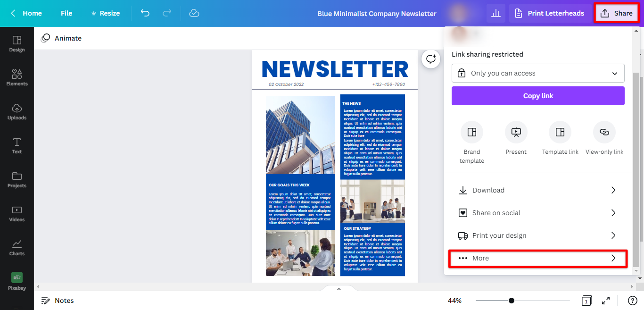The image size is (644, 310).
Task: Open the Notes panel
Action: click(58, 300)
